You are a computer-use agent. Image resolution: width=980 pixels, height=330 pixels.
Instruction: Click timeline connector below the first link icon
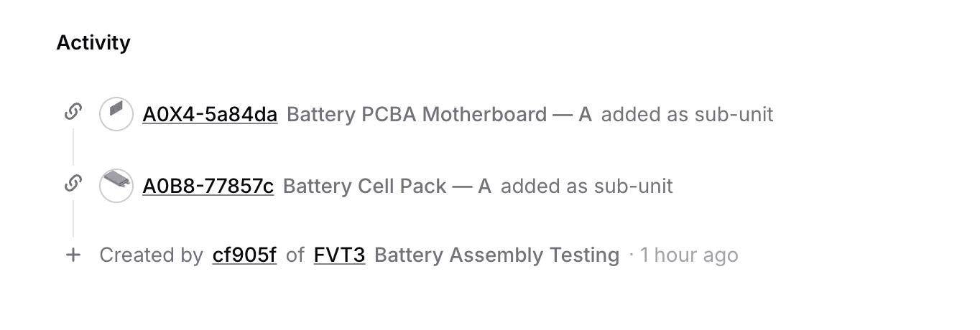[73, 147]
